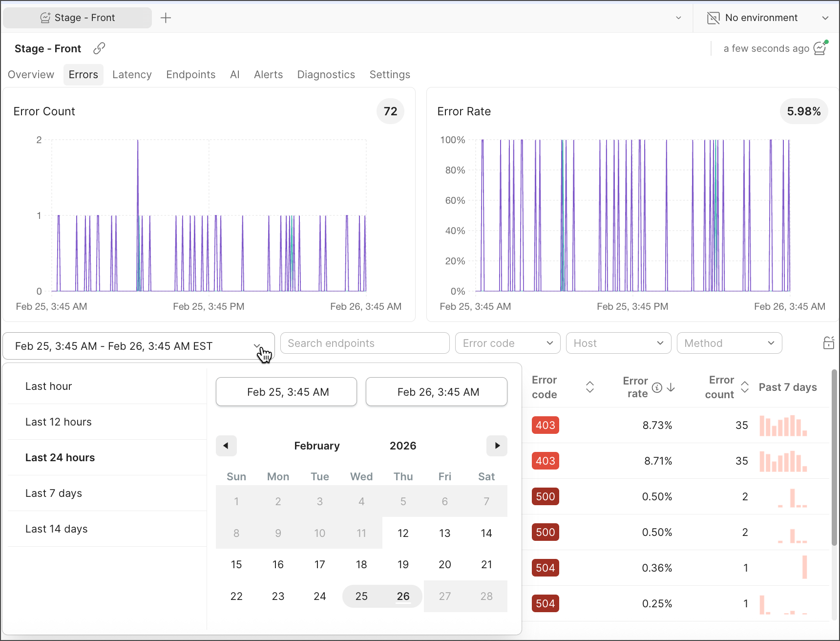Viewport: 840px width, 641px height.
Task: Open the No environment selector
Action: tap(767, 18)
